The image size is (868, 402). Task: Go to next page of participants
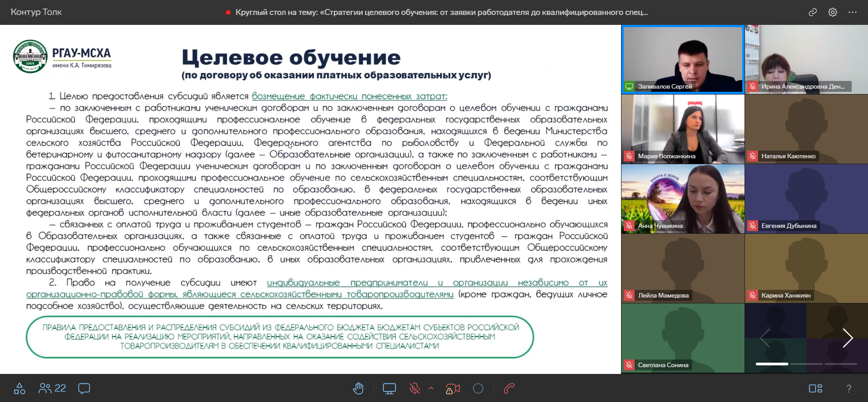(847, 338)
